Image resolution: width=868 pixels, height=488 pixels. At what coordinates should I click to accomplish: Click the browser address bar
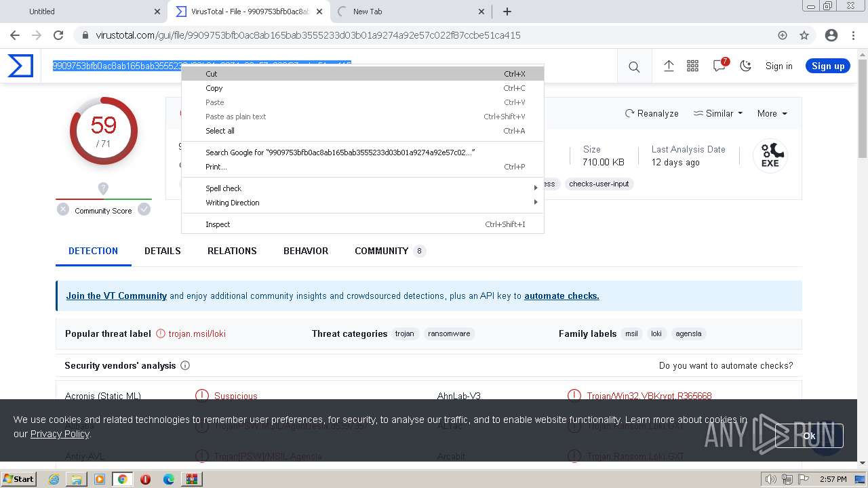point(434,35)
